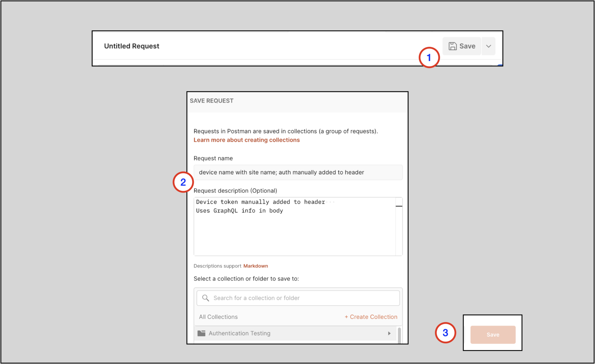Image resolution: width=595 pixels, height=364 pixels.
Task: Click the folder icon beside Authentication Testing
Action: point(202,333)
